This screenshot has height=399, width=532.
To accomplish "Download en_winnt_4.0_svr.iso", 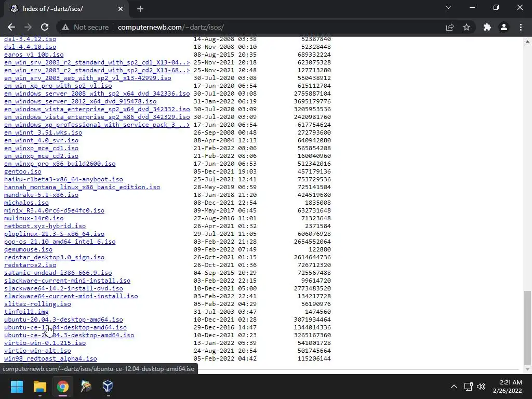I will click(x=42, y=140).
